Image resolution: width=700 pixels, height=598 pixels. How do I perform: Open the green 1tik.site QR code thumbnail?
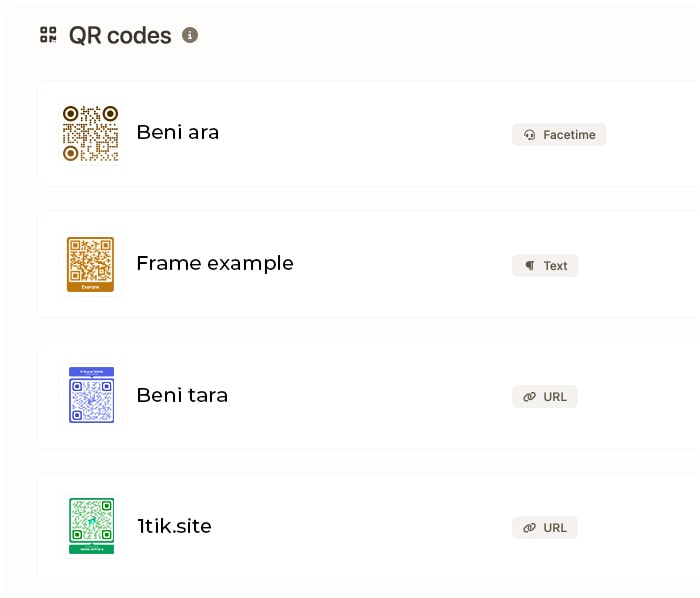pos(91,526)
